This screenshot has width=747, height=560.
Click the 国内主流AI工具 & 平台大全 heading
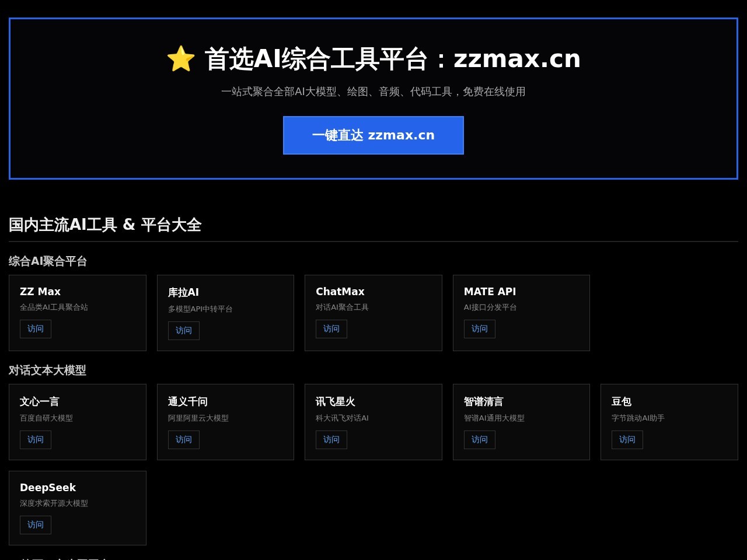point(105,225)
